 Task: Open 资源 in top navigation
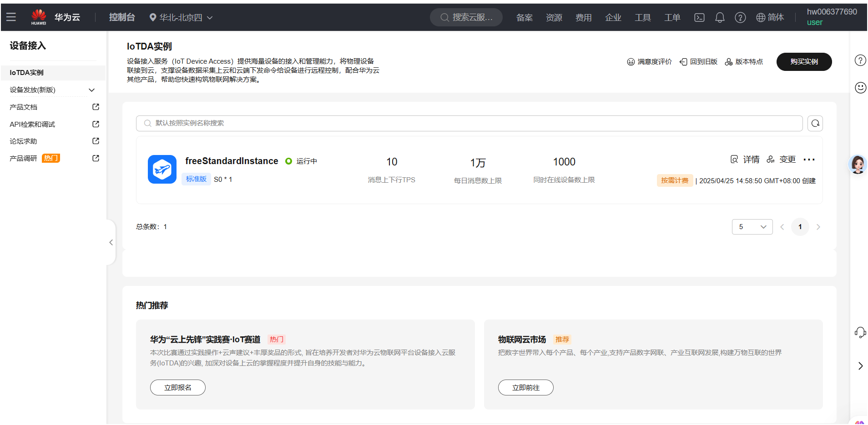click(x=554, y=17)
